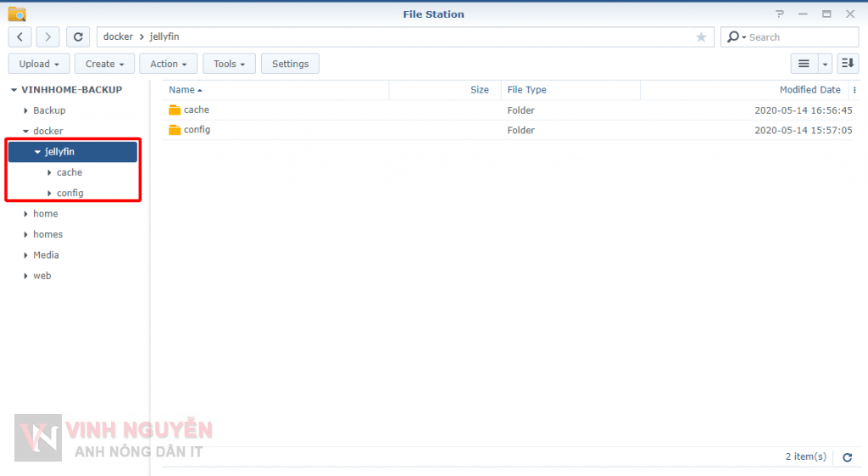Screen dimensions: 868x476
Task: Click the config folder icon in the file list
Action: (175, 130)
